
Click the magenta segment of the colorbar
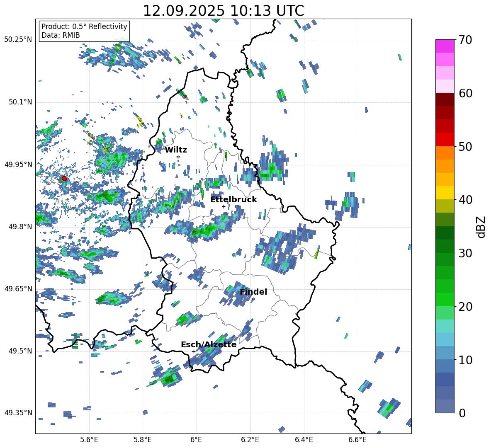[x=445, y=46]
